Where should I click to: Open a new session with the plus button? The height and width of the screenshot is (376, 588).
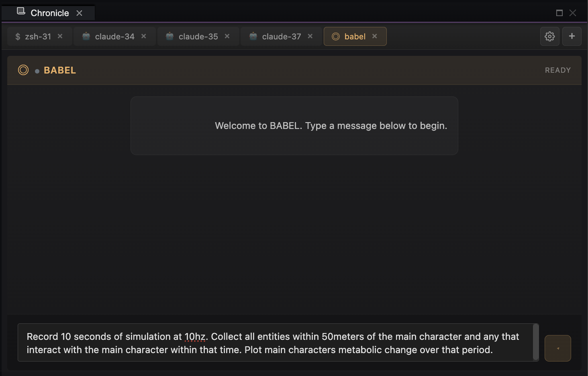point(572,36)
